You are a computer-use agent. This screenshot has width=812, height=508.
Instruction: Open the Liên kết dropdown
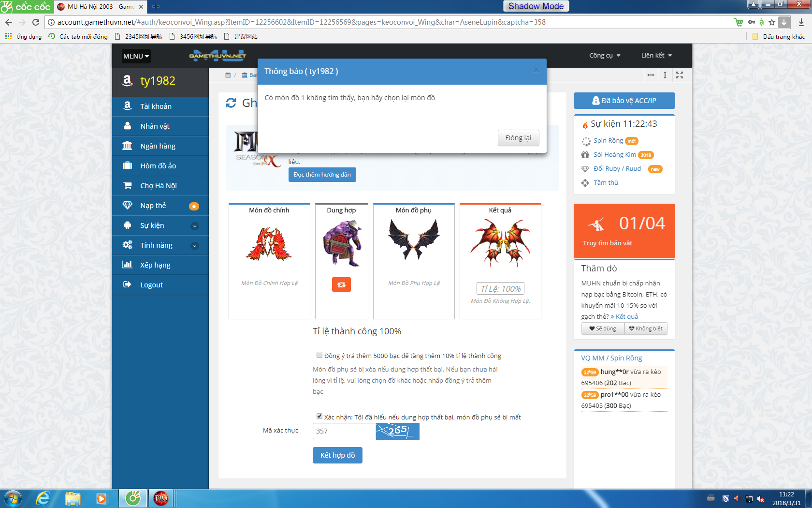656,56
